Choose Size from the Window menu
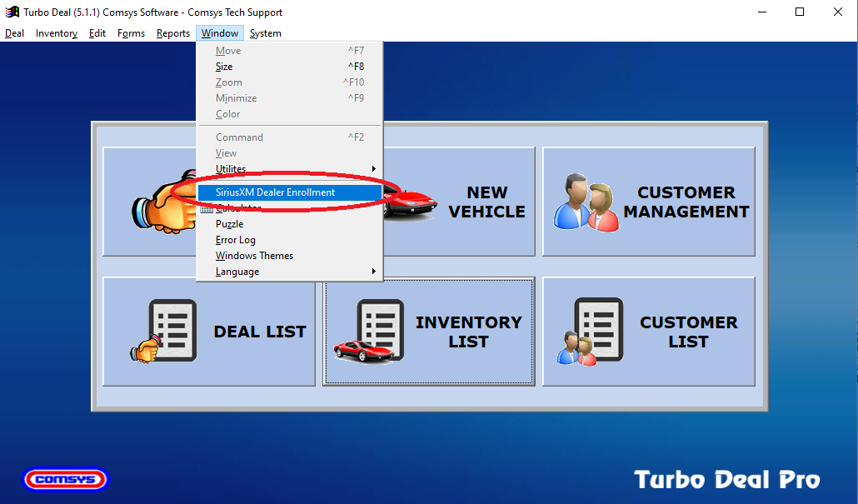The height and width of the screenshot is (504, 858). pos(289,67)
